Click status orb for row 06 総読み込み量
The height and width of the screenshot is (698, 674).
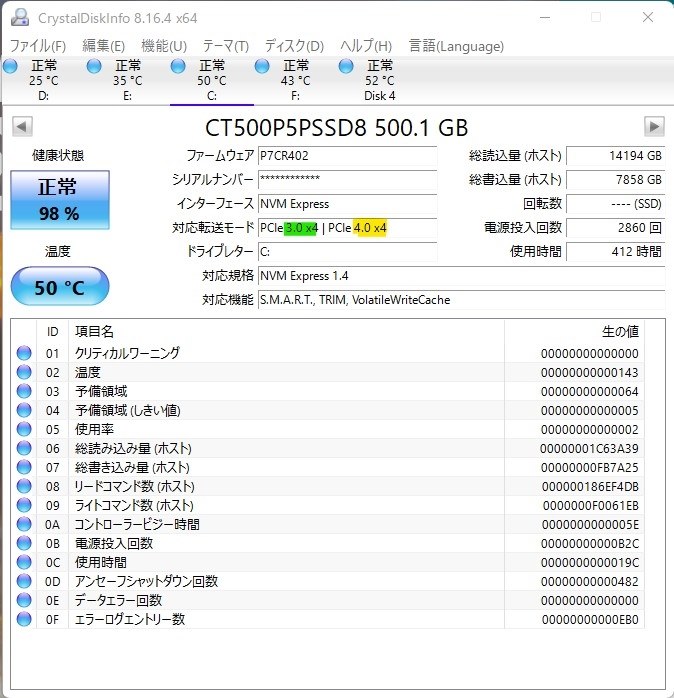[x=24, y=448]
